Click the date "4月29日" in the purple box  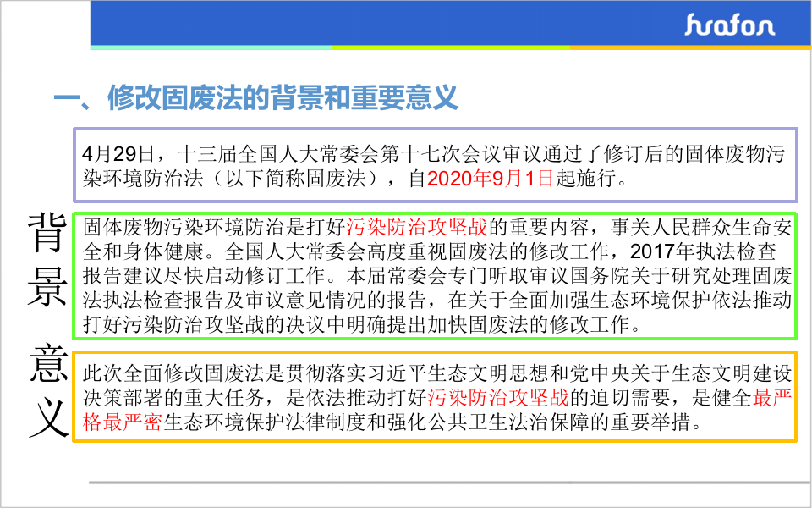[118, 154]
